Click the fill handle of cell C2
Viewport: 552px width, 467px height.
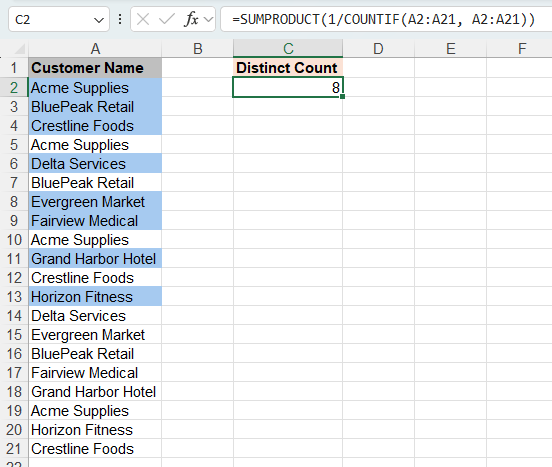tap(343, 96)
